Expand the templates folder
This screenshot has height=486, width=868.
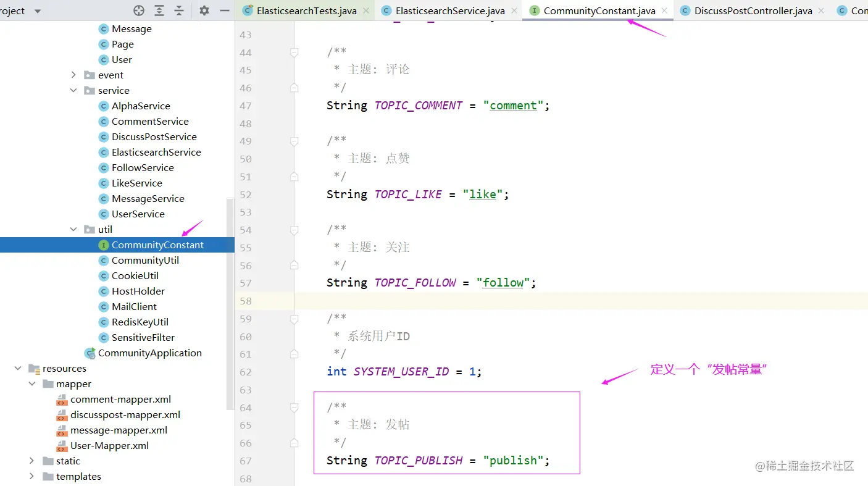click(x=31, y=476)
